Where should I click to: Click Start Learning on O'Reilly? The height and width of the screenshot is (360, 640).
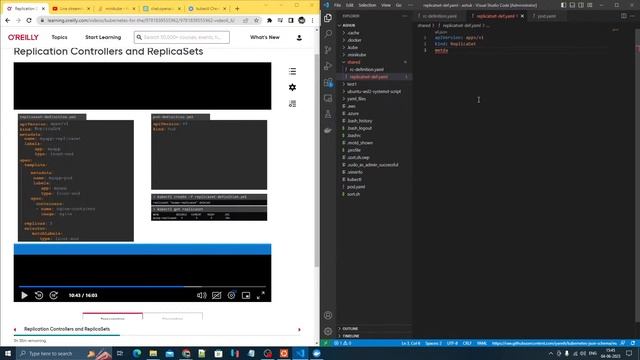[103, 37]
